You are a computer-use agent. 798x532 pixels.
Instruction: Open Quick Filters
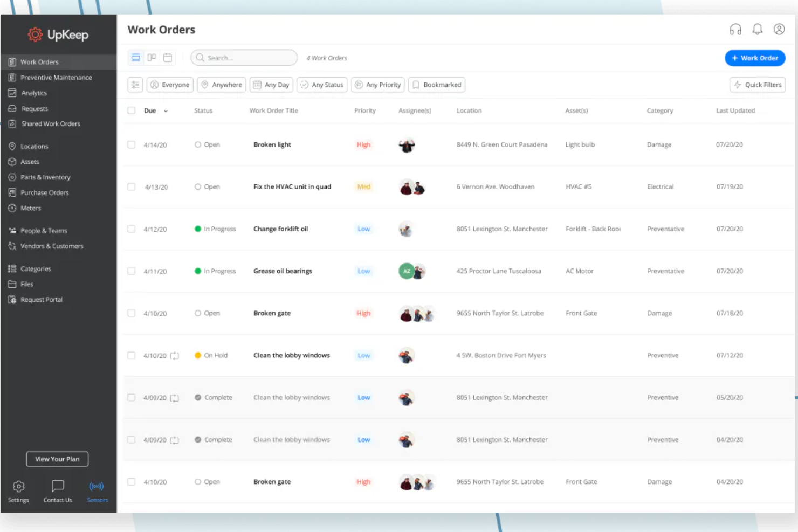[757, 85]
